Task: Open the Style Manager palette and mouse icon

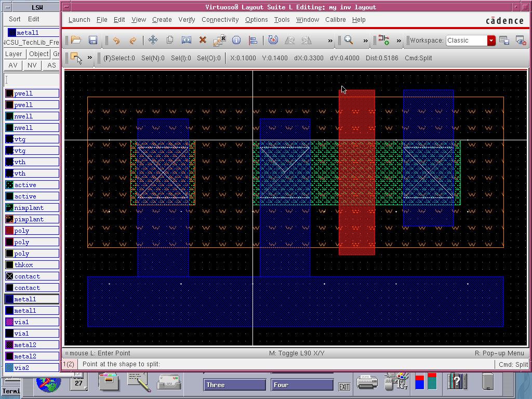Action: [x=396, y=381]
